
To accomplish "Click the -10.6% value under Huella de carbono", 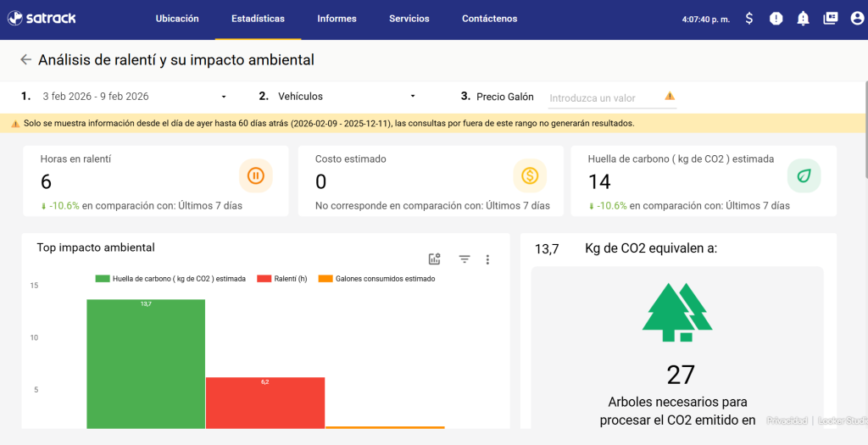I will click(612, 206).
